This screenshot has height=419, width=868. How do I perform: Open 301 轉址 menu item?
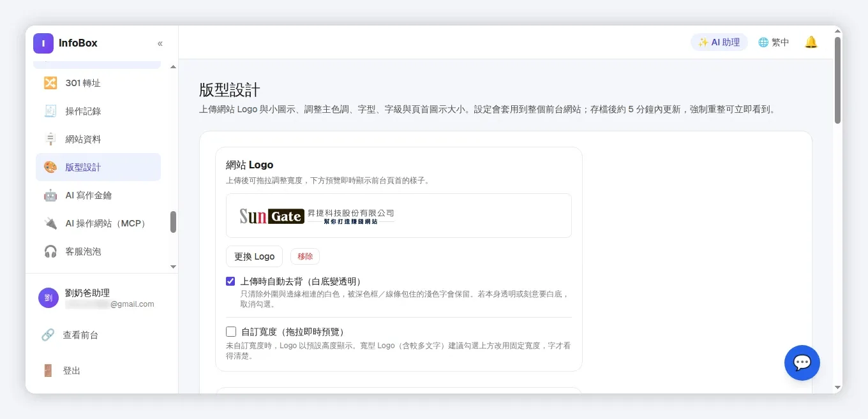98,83
